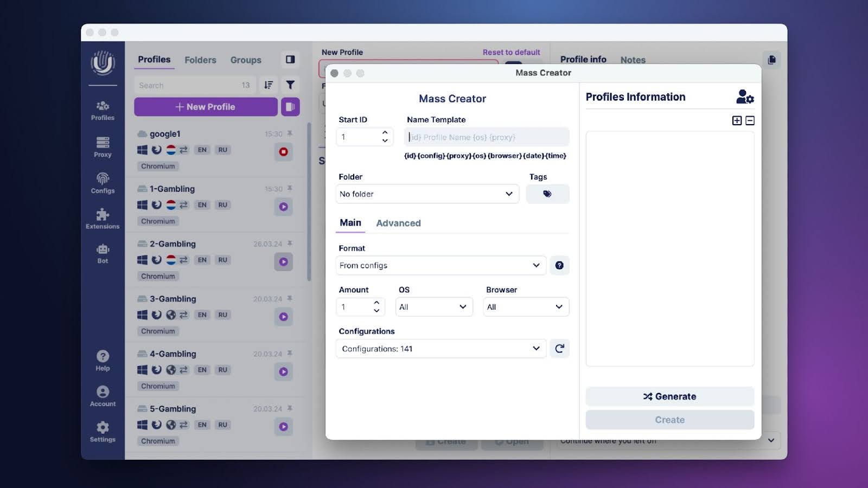Screen dimensions: 868x488
Task: Open the No folder dropdown
Action: coord(427,194)
